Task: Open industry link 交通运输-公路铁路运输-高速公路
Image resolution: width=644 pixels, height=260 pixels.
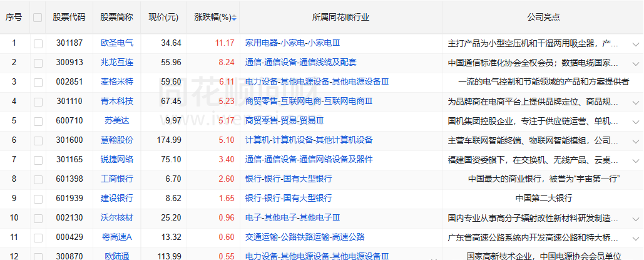Action: click(x=305, y=237)
